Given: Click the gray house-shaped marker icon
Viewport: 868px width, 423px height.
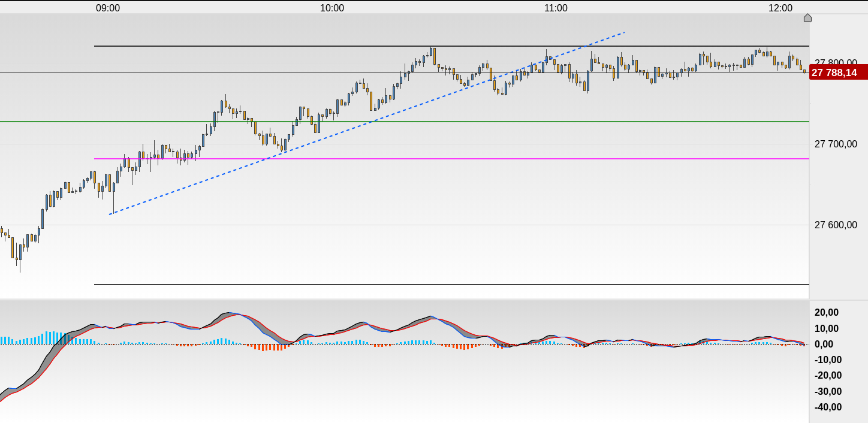Looking at the screenshot, I should (807, 17).
